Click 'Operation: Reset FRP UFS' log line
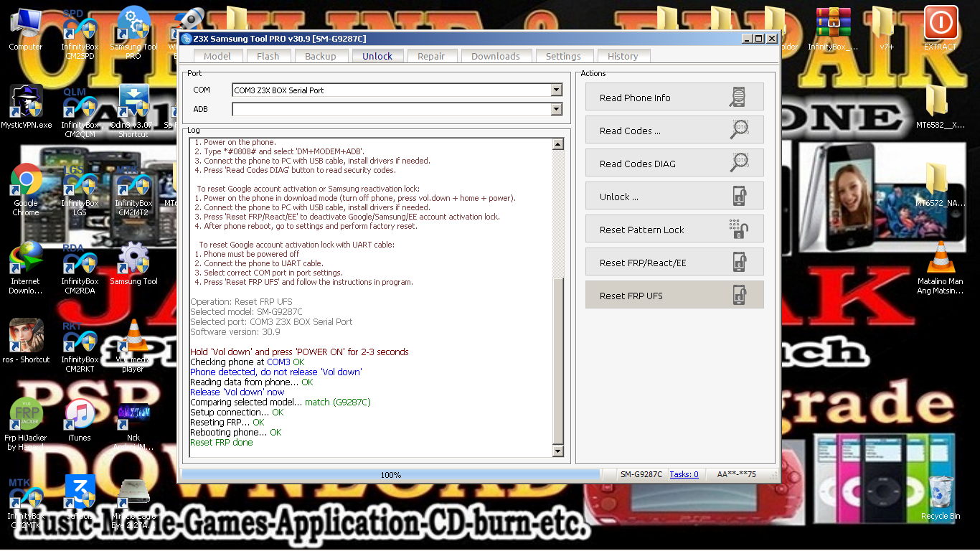 pos(240,302)
